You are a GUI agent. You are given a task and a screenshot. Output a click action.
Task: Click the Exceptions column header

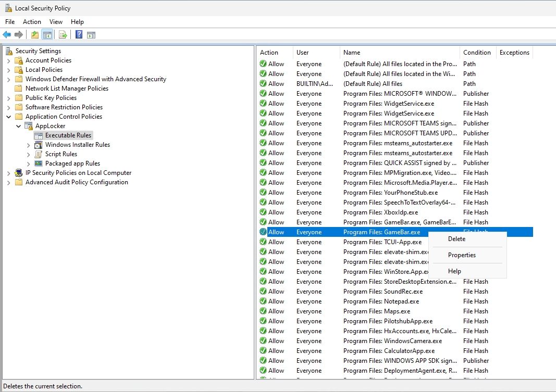click(514, 52)
